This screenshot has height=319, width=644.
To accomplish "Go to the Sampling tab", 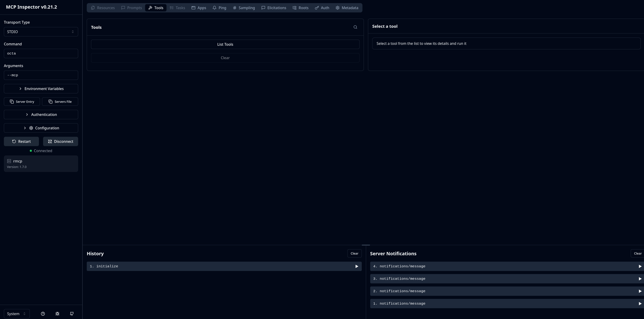I will [x=244, y=8].
